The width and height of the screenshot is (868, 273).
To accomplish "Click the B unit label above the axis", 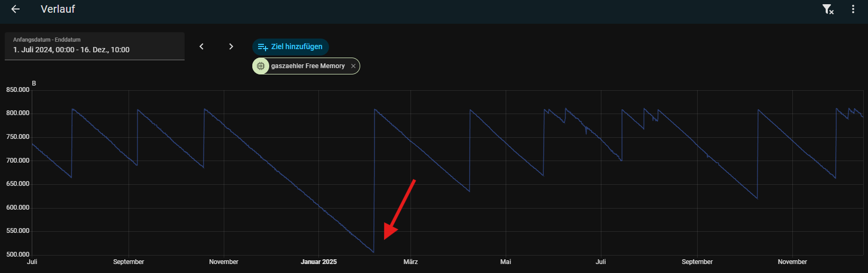I will 34,83.
